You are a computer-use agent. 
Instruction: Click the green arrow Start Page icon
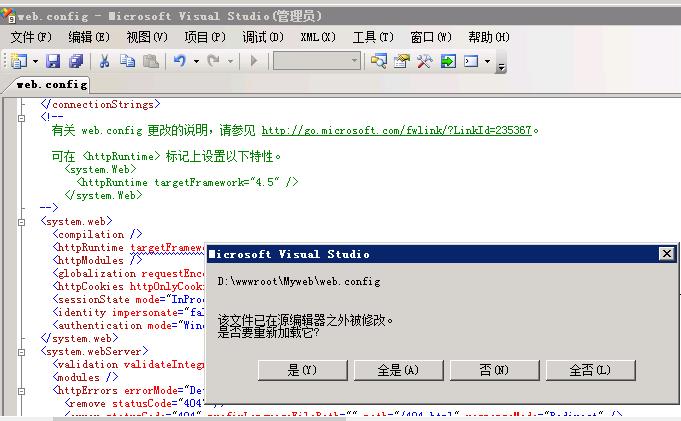point(448,61)
